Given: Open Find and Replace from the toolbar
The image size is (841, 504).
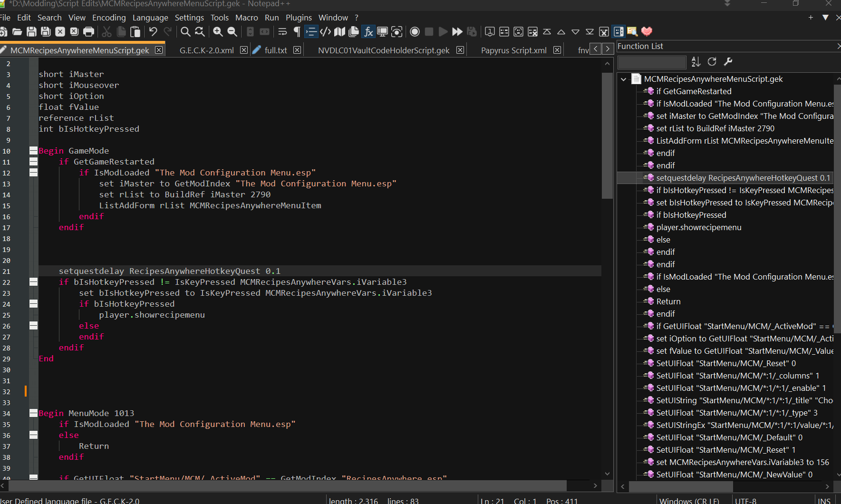Looking at the screenshot, I should (200, 32).
